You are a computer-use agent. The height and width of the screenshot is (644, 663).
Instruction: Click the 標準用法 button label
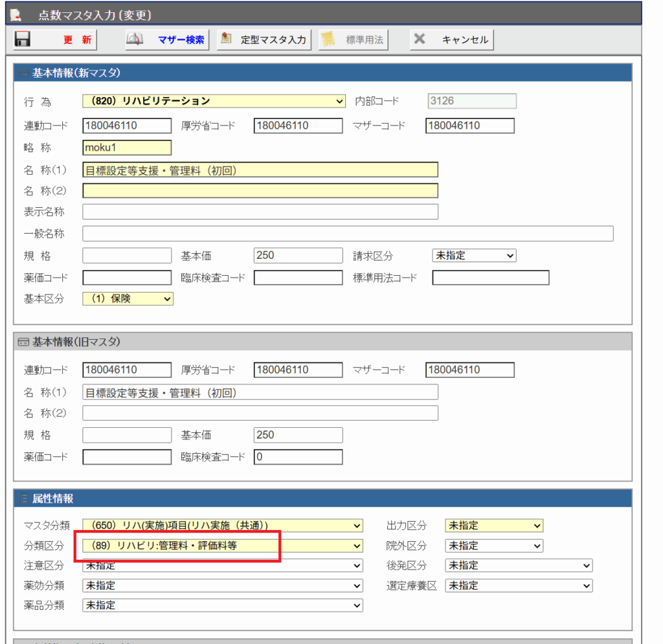click(365, 40)
